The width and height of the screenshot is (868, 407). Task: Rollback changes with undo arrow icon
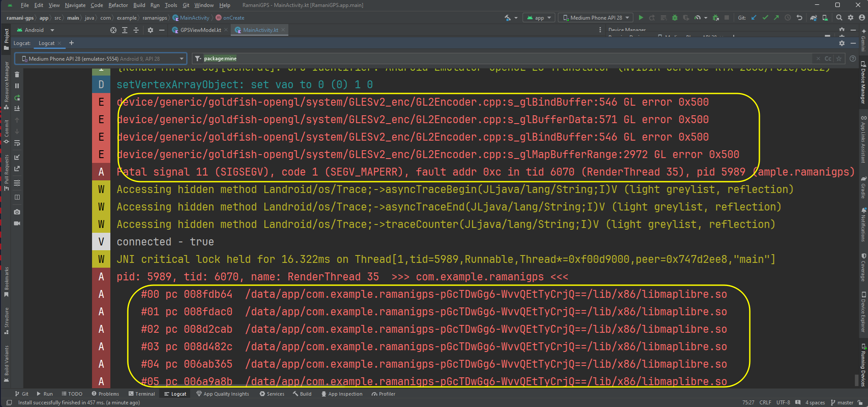coord(799,17)
